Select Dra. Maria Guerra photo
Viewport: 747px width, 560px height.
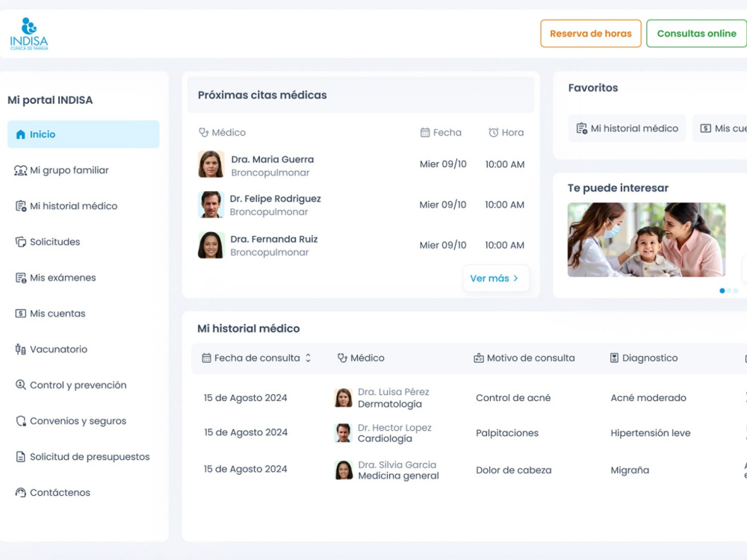pos(211,164)
